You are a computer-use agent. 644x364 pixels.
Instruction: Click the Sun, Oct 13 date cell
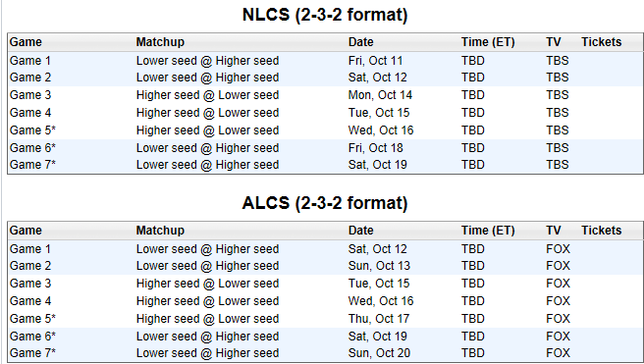(x=379, y=266)
